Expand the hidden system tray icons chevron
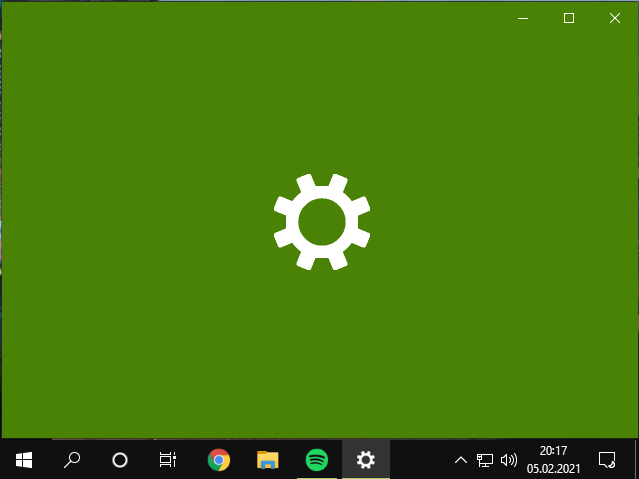This screenshot has width=639, height=479. pos(460,460)
